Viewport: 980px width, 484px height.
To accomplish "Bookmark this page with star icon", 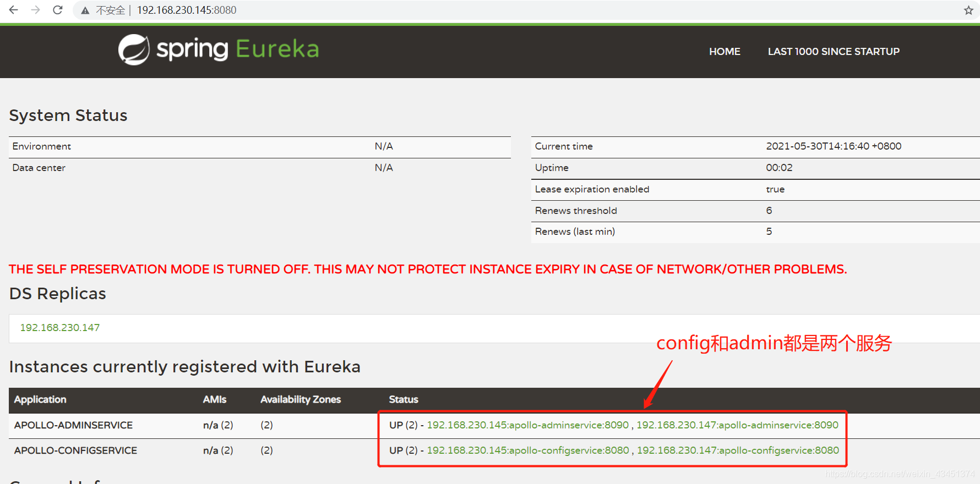I will 968,10.
